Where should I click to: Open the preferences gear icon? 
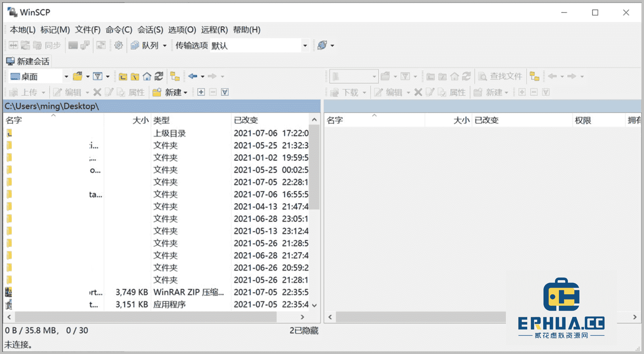(119, 45)
